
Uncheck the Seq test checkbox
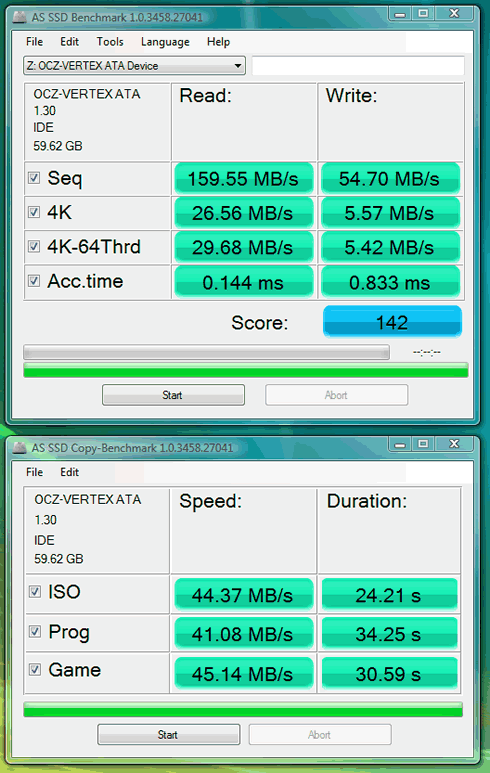[34, 178]
